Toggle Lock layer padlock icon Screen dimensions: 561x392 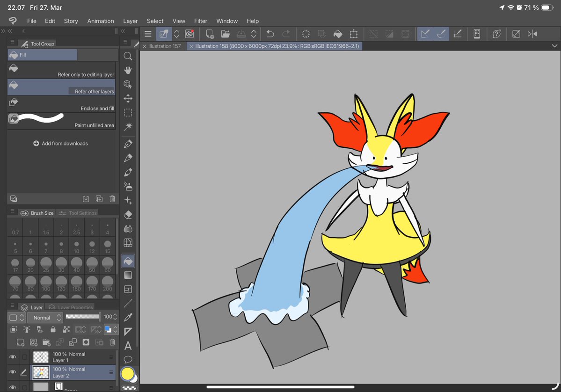click(53, 329)
